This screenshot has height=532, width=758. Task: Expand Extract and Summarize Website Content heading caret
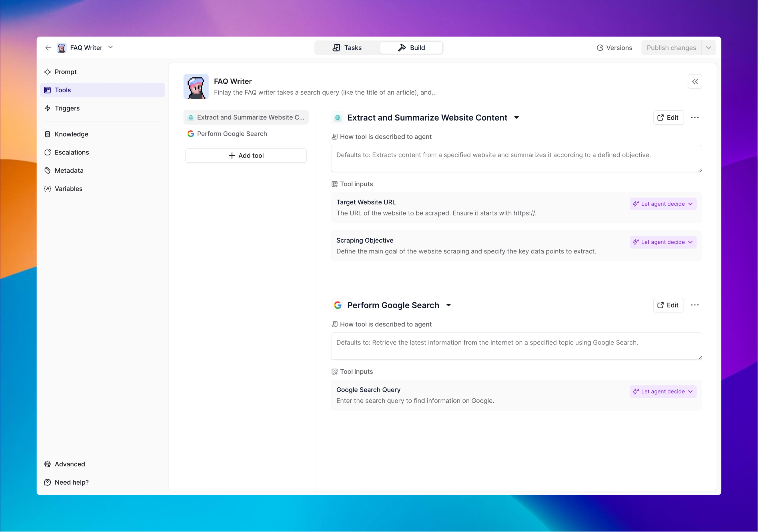point(517,118)
